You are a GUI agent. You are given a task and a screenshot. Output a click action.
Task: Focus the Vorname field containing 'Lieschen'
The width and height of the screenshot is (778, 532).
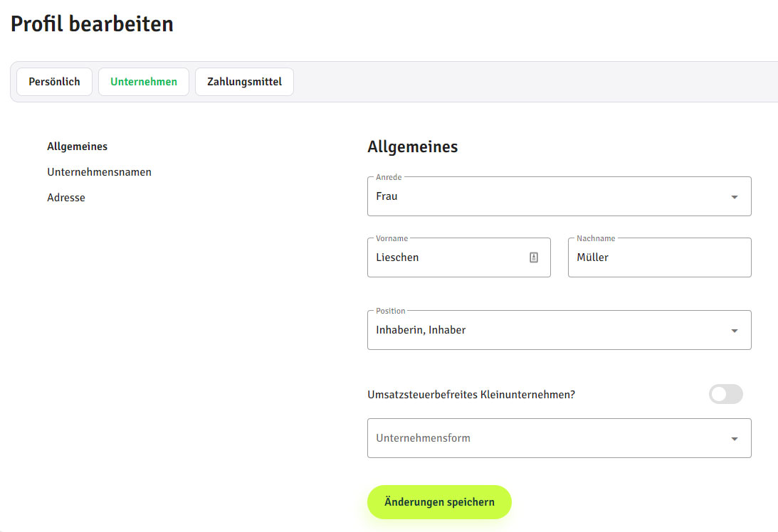pos(448,257)
